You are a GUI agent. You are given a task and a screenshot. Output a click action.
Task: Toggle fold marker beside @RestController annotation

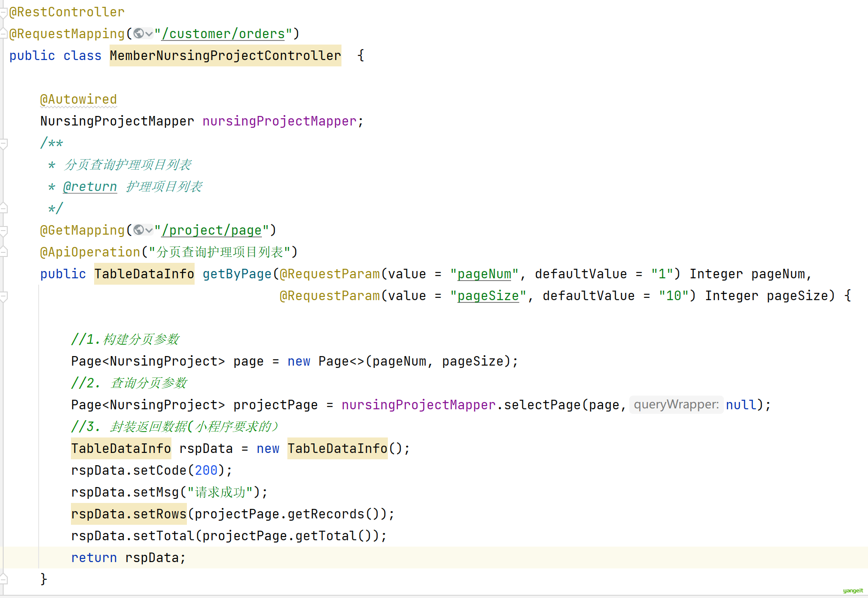(x=4, y=13)
